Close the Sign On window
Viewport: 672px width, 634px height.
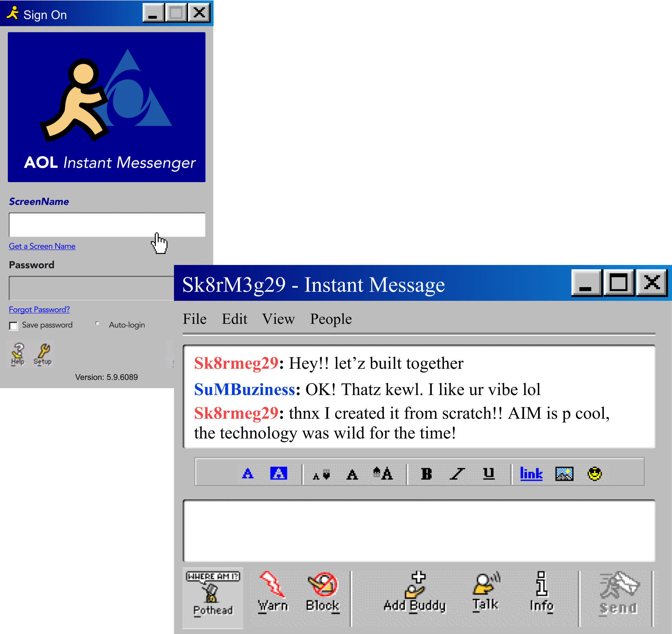tap(199, 13)
